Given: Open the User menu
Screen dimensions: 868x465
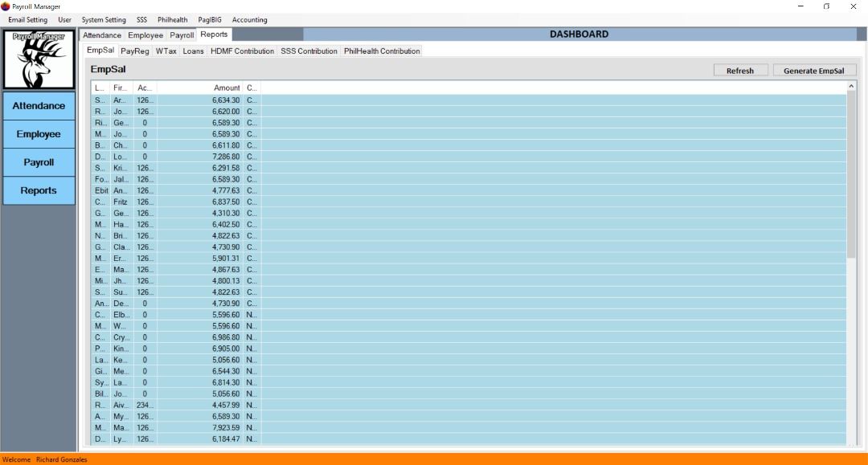Looking at the screenshot, I should click(x=64, y=19).
